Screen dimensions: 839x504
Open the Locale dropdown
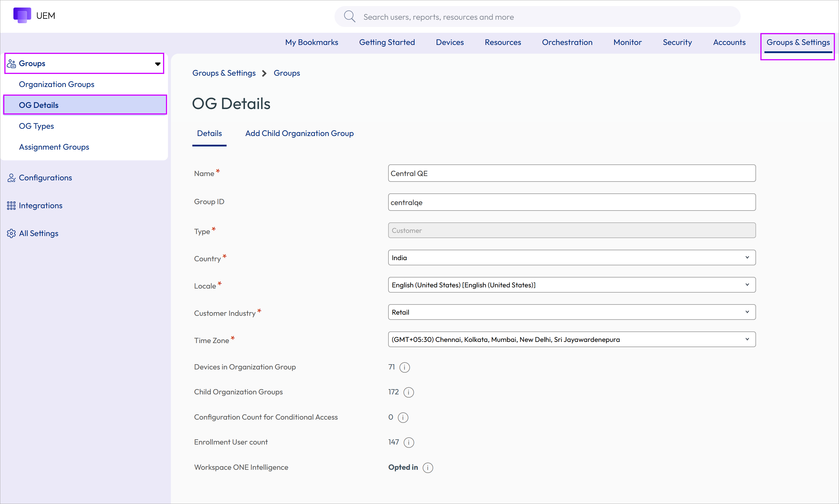pos(572,284)
